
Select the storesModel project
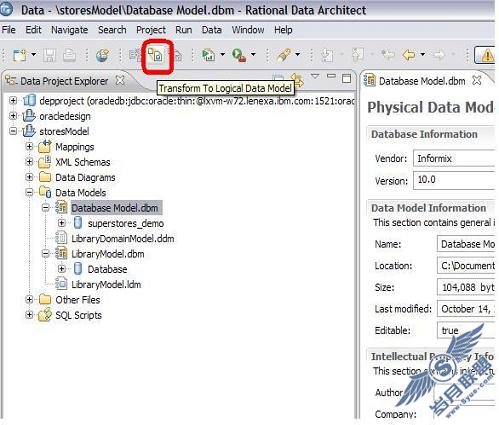[x=64, y=132]
